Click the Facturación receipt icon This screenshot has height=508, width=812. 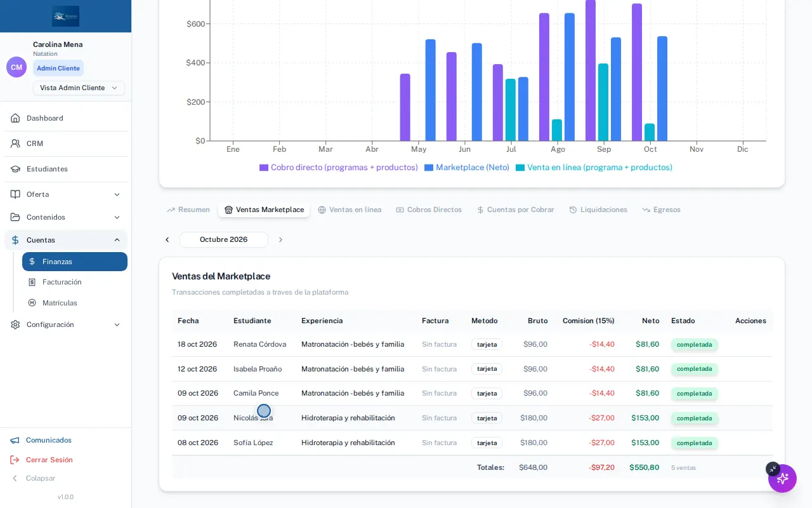pos(32,282)
